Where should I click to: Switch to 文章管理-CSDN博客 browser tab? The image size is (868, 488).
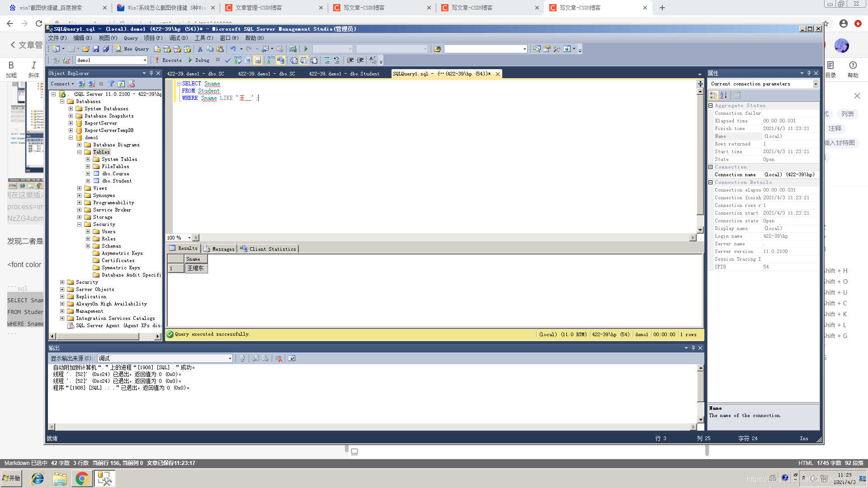tap(274, 8)
